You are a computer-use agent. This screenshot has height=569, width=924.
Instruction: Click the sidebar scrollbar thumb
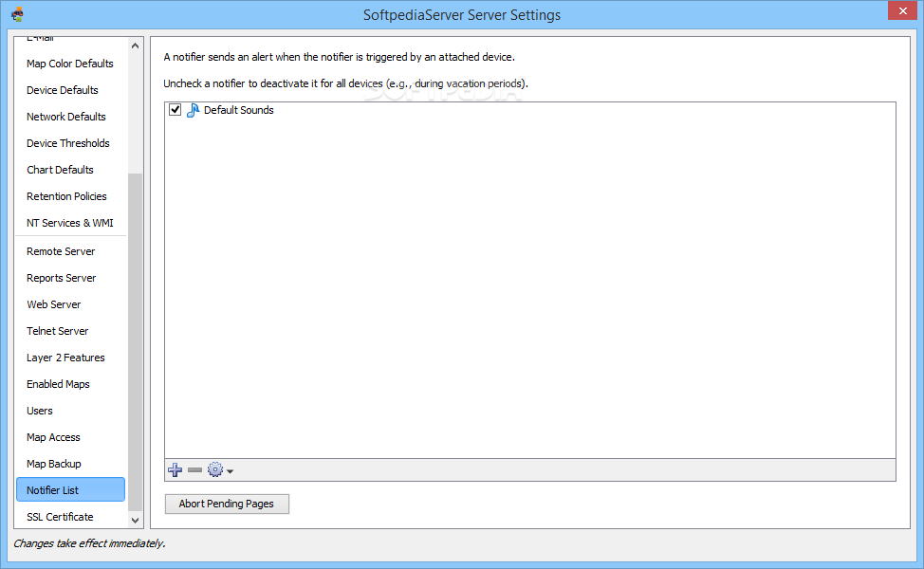click(x=135, y=342)
